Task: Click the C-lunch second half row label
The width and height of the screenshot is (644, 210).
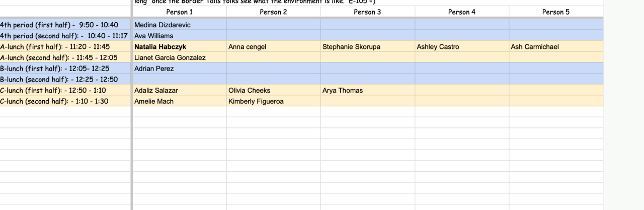Action: (54, 101)
